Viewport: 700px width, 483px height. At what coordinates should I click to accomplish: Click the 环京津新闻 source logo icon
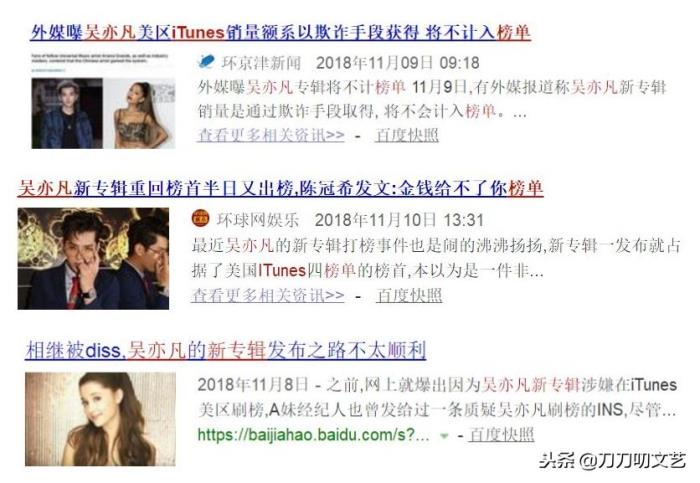point(206,61)
